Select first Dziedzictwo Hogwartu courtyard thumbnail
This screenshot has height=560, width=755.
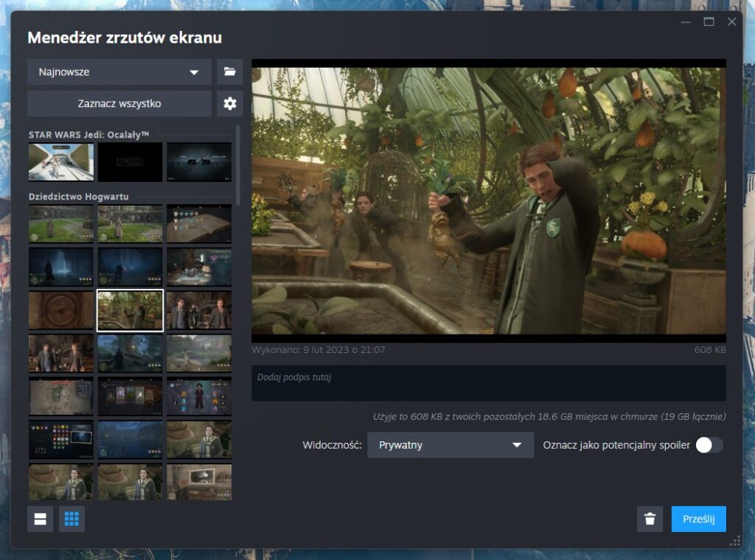coord(61,224)
